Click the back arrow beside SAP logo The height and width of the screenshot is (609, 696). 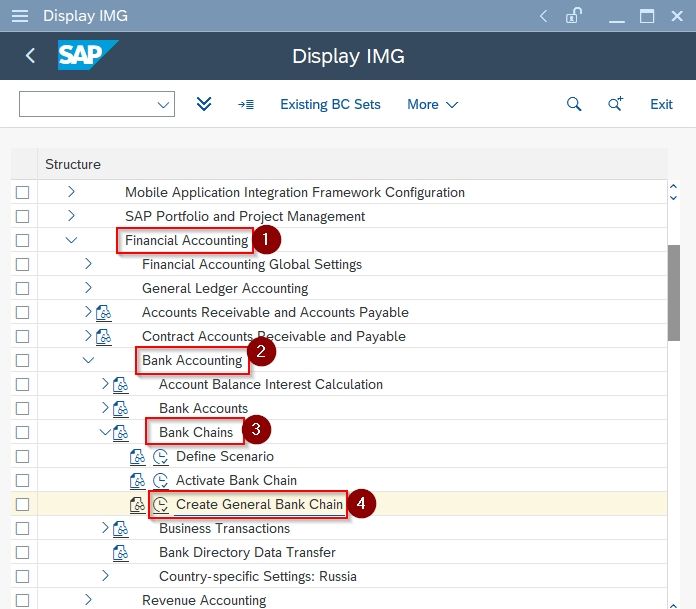pyautogui.click(x=30, y=56)
